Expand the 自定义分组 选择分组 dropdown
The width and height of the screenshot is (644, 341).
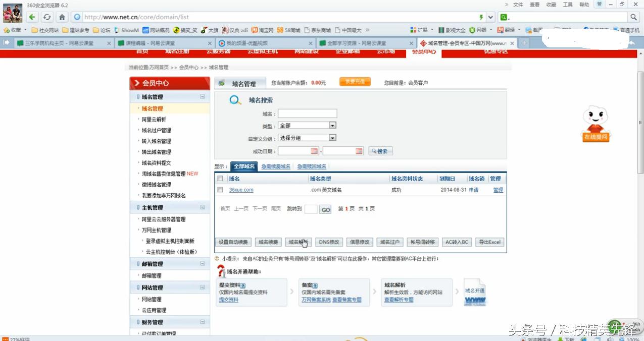click(332, 137)
